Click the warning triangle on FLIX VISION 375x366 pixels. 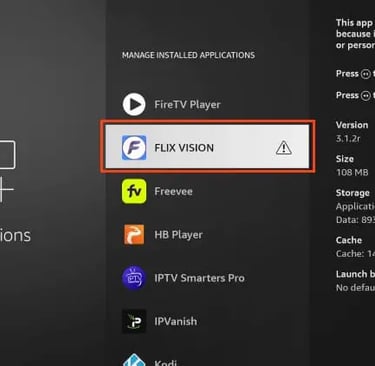click(284, 147)
